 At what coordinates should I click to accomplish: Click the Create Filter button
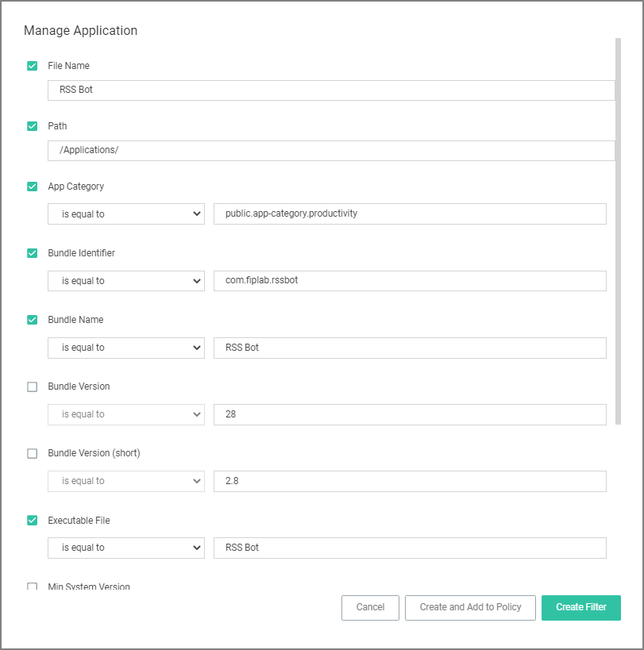click(581, 608)
